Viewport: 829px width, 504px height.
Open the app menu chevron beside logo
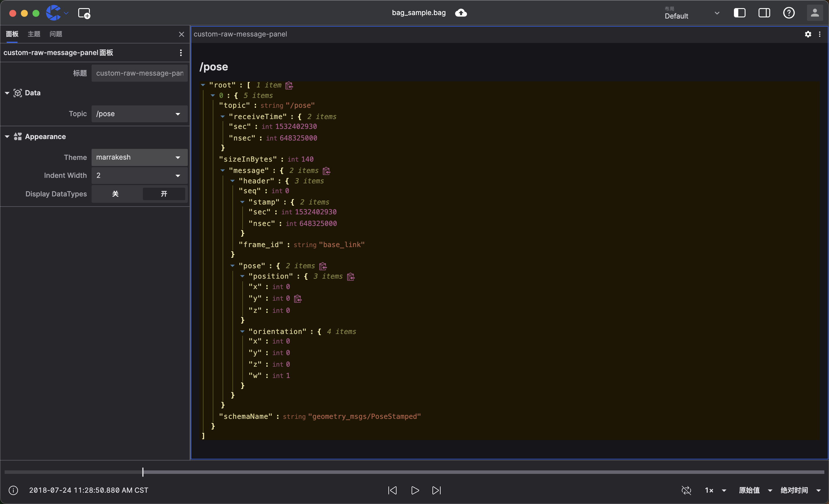click(x=66, y=13)
